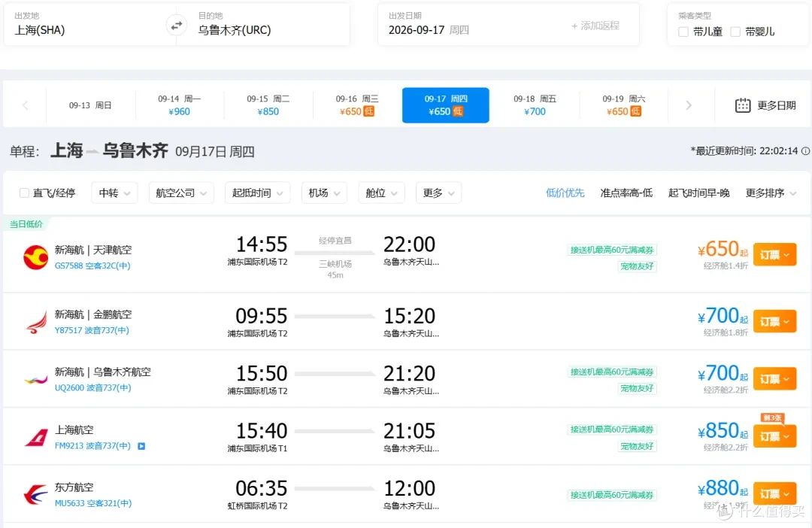Click + 添加返程 to add return
This screenshot has width=812, height=528.
click(595, 26)
